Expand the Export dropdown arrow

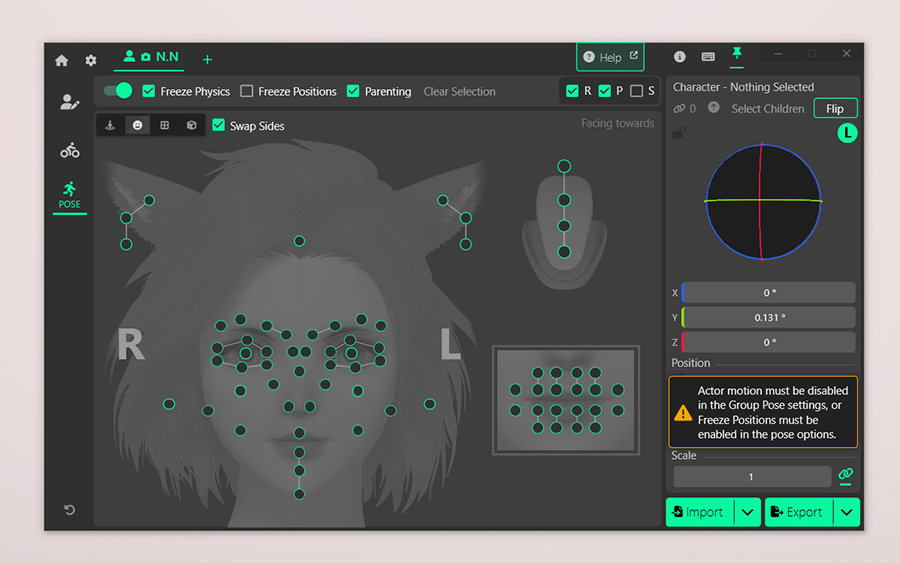(x=847, y=512)
